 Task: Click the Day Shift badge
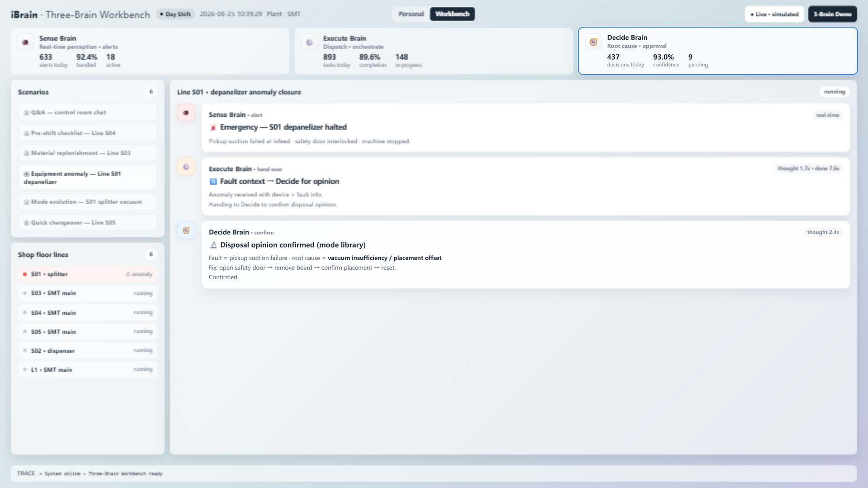(175, 14)
